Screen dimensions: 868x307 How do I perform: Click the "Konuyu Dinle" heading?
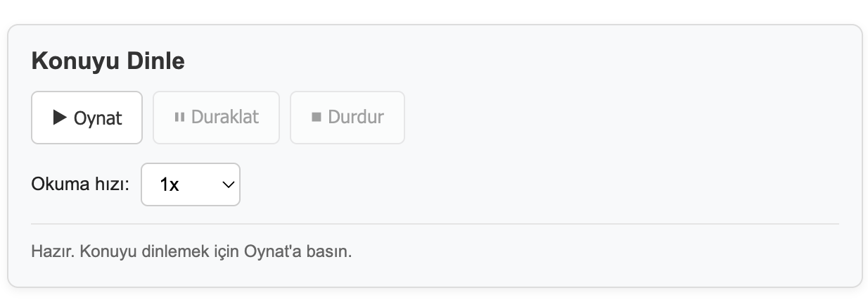(108, 61)
